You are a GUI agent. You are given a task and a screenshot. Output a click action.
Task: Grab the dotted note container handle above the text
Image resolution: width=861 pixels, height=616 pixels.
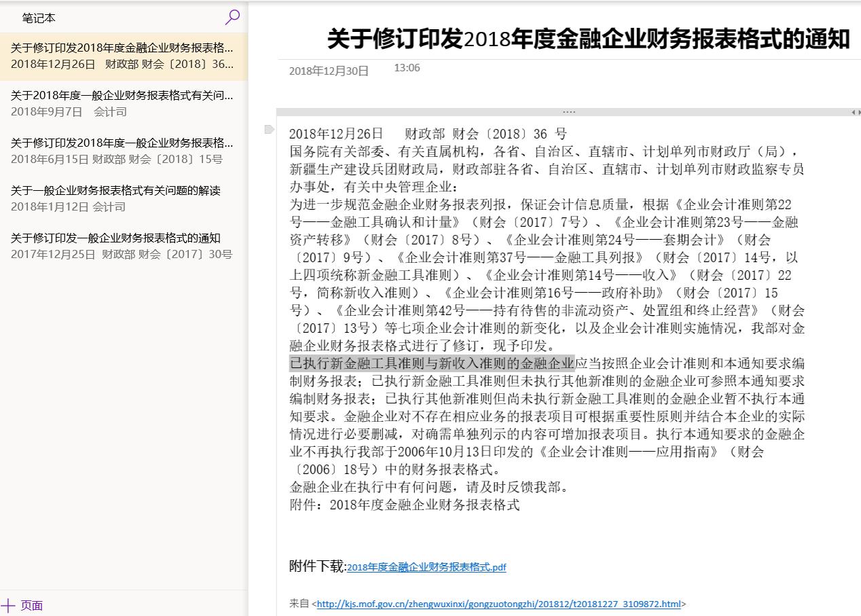coord(568,111)
